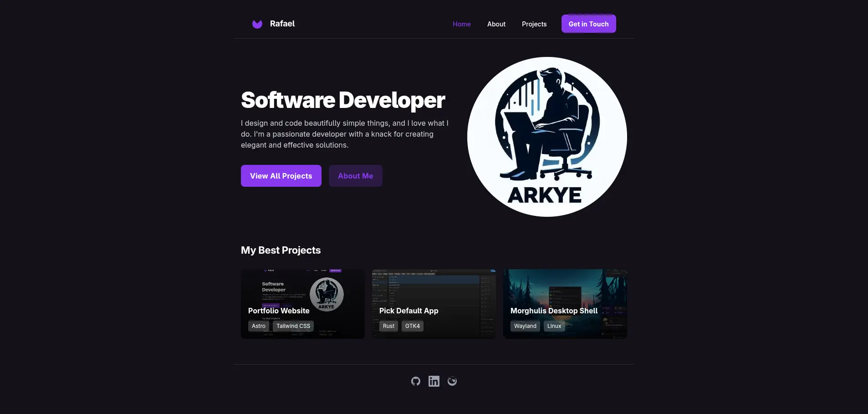The height and width of the screenshot is (414, 868).
Task: Select the Astro tag on Portfolio Website
Action: point(259,326)
